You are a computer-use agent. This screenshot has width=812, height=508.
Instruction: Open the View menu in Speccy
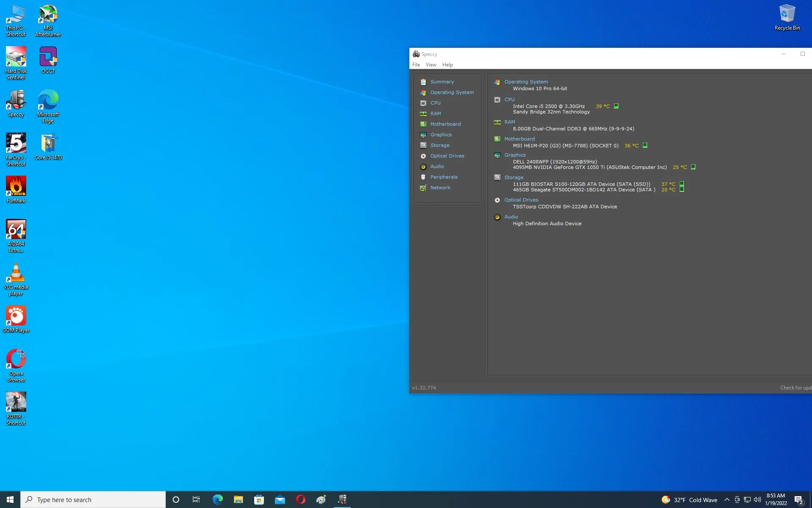(x=431, y=65)
